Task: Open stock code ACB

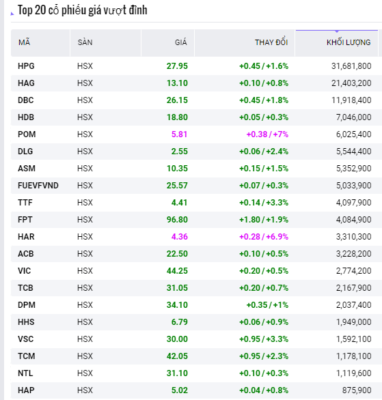Action: point(26,254)
